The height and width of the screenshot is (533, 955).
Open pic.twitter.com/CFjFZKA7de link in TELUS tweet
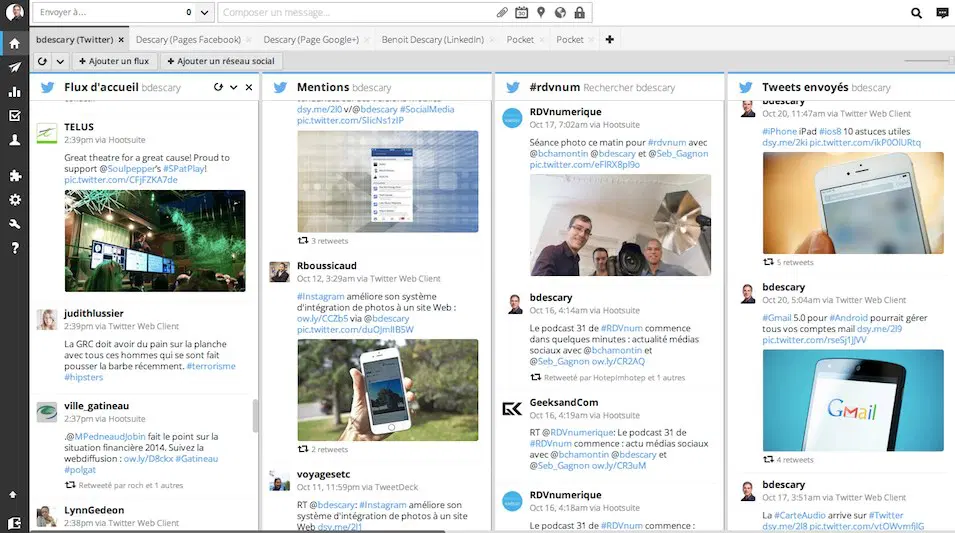pyautogui.click(x=121, y=180)
